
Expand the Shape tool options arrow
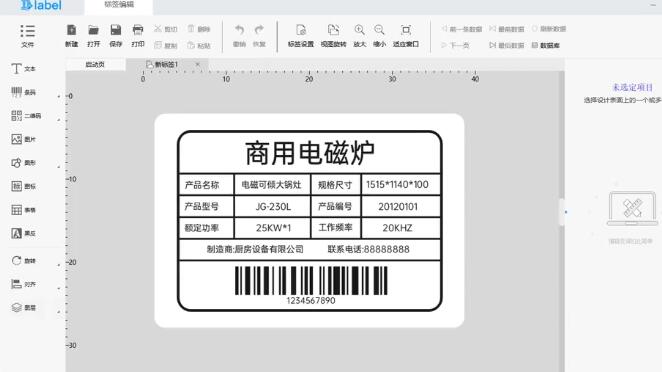pos(59,167)
